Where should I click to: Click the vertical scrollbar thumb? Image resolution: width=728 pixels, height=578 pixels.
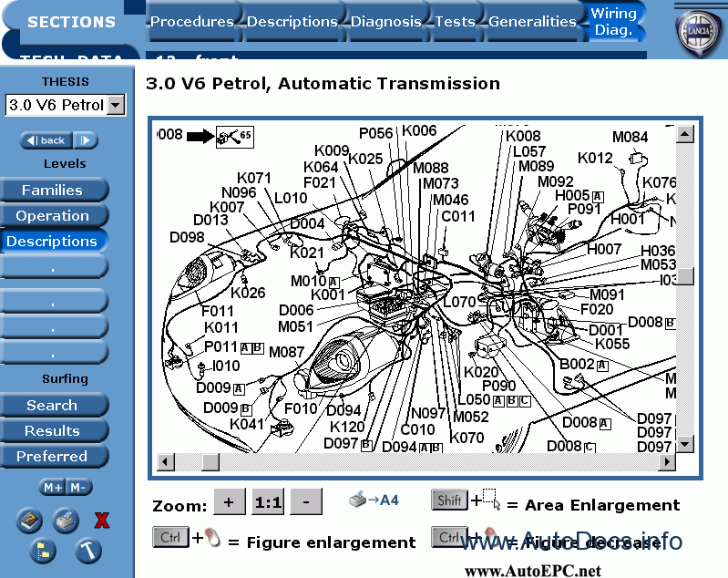click(685, 276)
